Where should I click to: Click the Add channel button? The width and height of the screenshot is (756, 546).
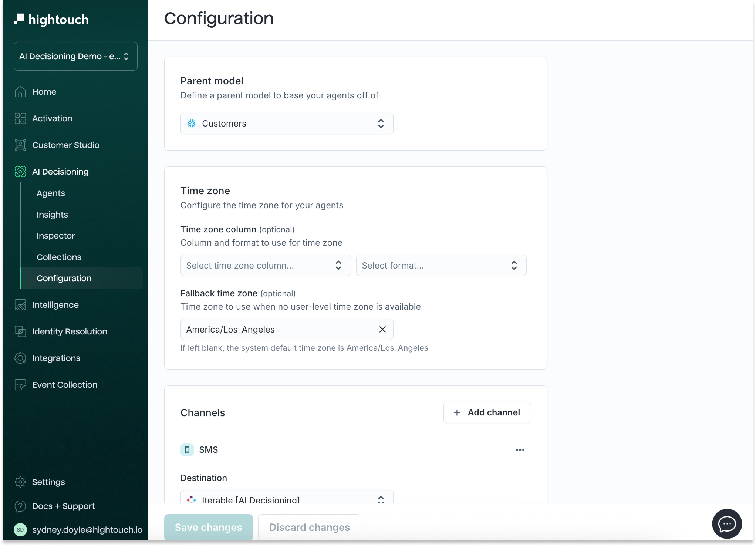(x=487, y=412)
